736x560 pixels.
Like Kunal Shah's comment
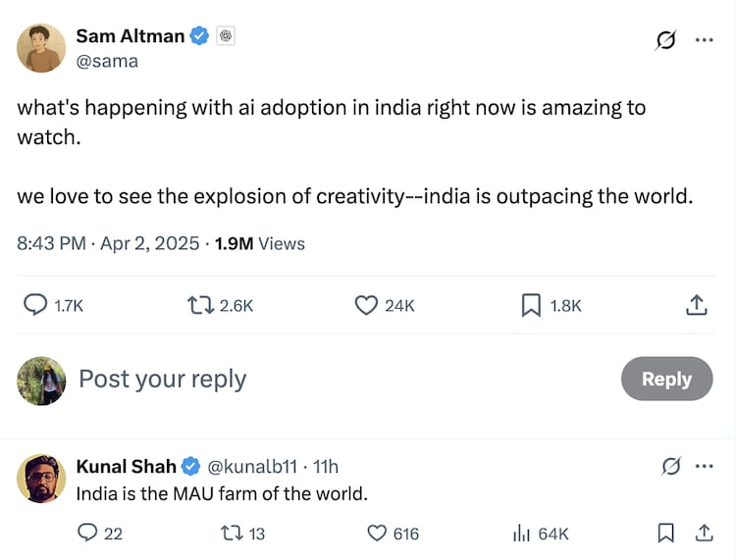377,534
